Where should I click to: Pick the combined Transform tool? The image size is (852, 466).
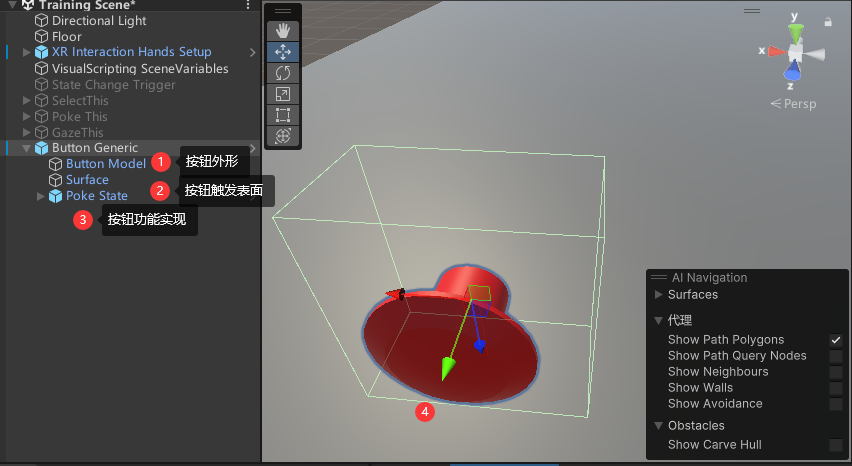click(x=282, y=135)
